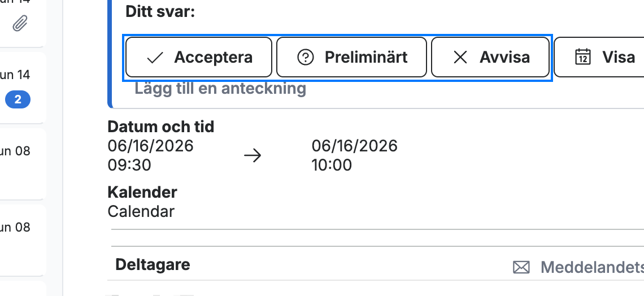The height and width of the screenshot is (296, 644).
Task: Select the start time 09:30
Action: [129, 165]
